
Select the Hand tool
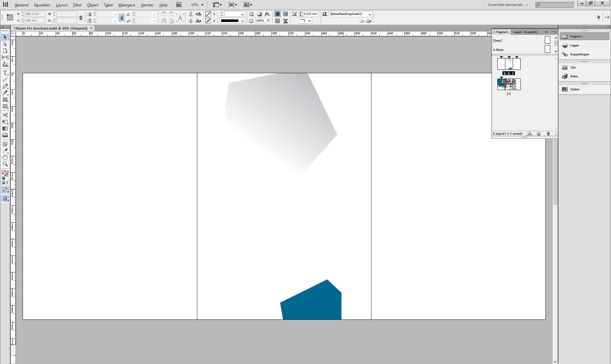pyautogui.click(x=5, y=157)
